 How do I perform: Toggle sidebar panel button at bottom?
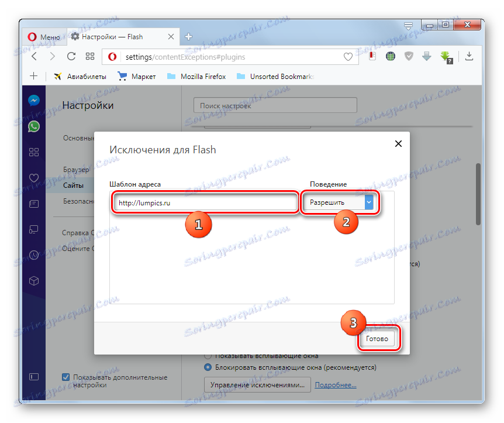point(34,377)
